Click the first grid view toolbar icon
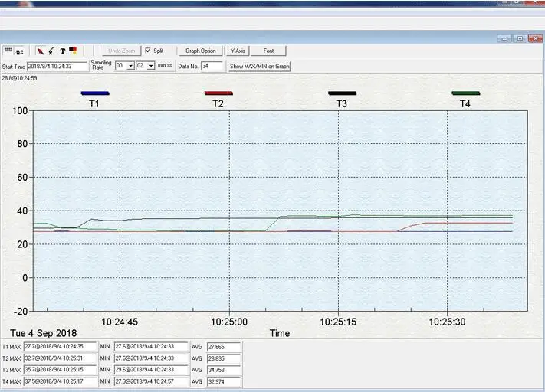 point(8,51)
